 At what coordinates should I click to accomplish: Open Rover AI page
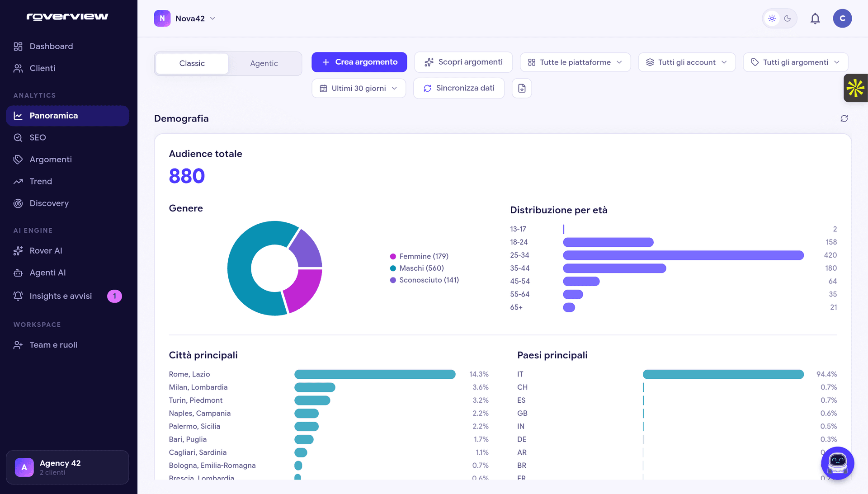coord(67,251)
